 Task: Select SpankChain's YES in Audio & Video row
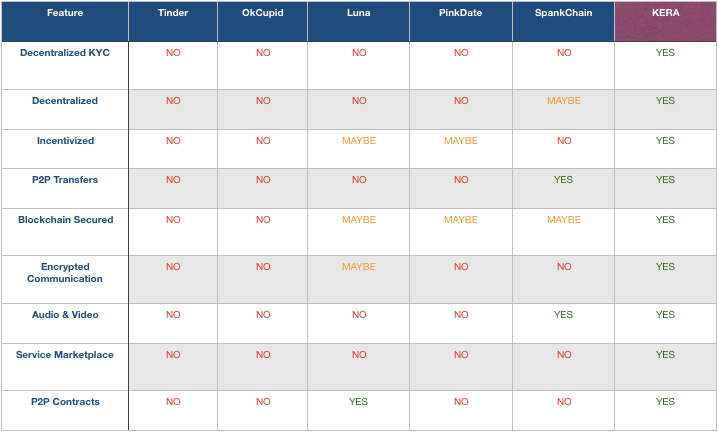[563, 315]
